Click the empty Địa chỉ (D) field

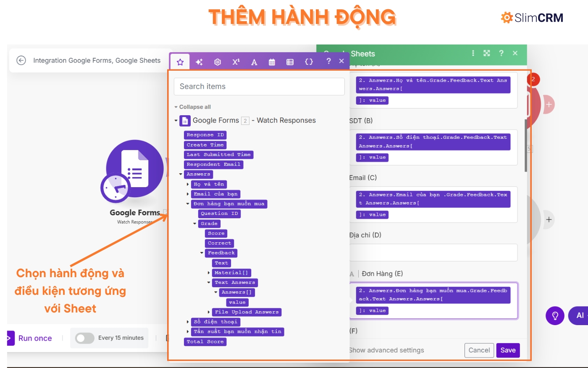point(433,253)
